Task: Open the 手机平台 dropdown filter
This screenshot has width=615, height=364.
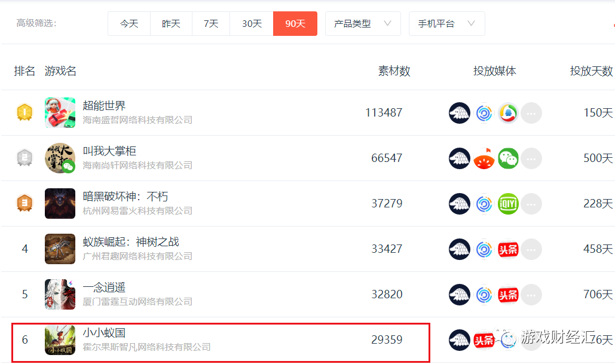Action: pos(446,23)
